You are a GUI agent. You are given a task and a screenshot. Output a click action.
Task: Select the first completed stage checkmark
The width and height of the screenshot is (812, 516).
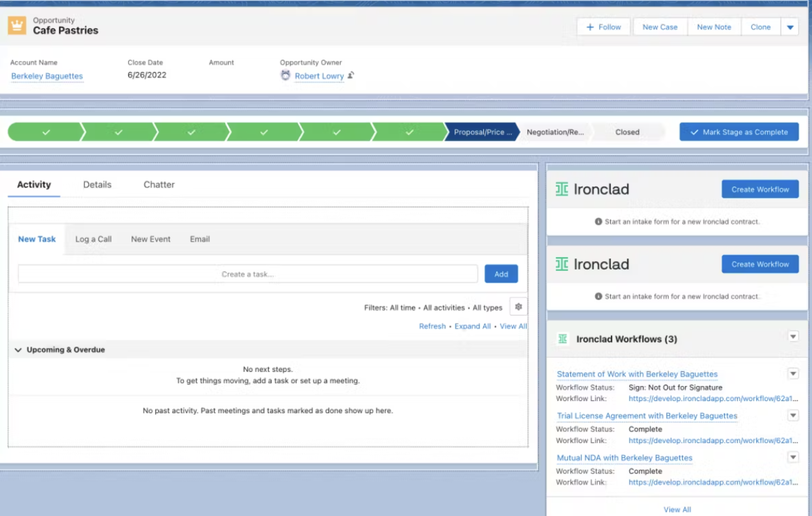coord(46,132)
